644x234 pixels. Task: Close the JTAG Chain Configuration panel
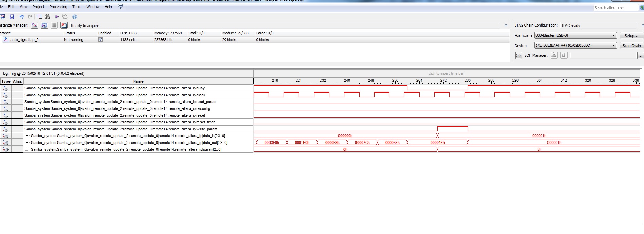click(642, 25)
